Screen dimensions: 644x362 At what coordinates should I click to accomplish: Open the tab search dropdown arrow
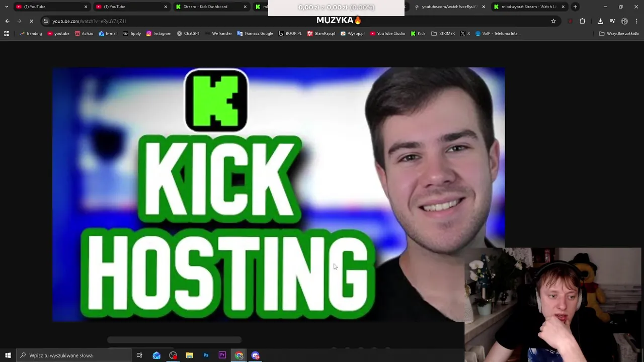(6, 7)
